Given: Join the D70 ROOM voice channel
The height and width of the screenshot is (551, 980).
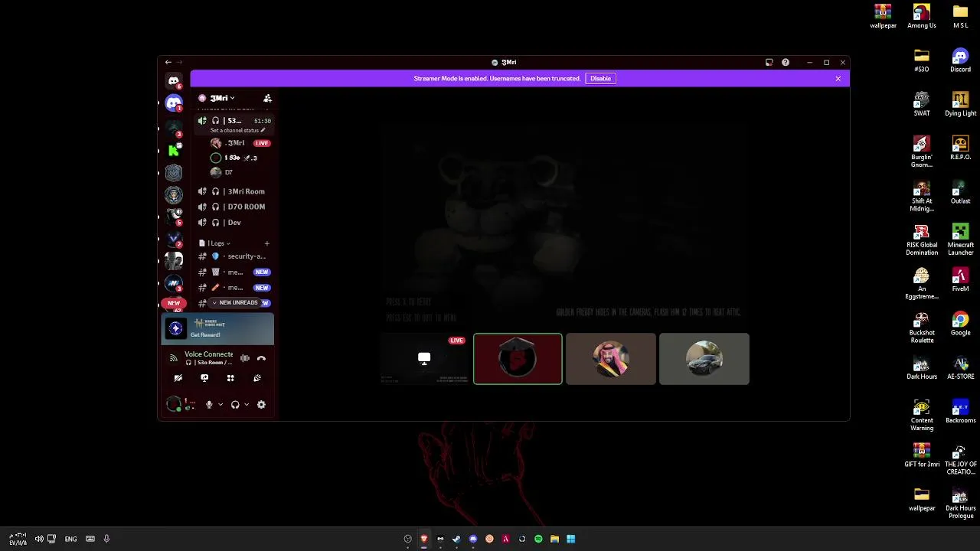Looking at the screenshot, I should 234,207.
